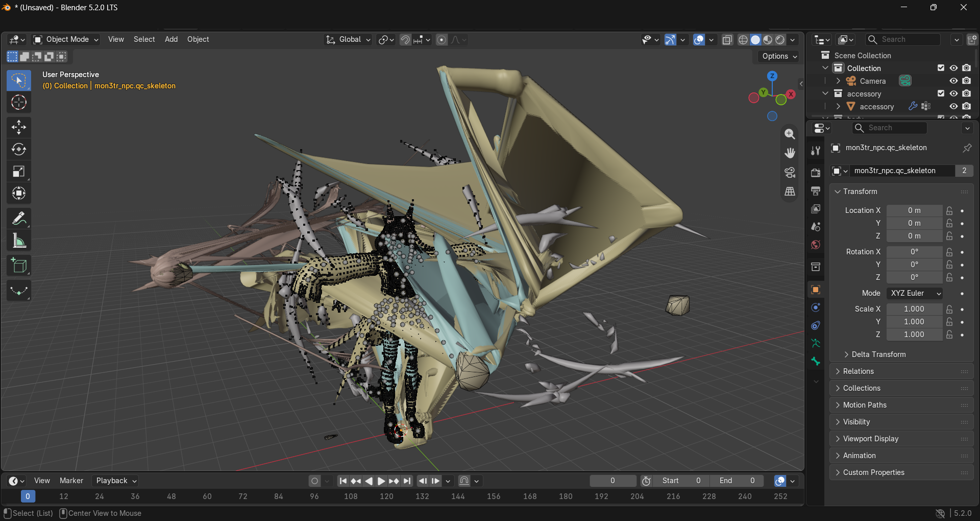Lock the Scale Y value
The width and height of the screenshot is (980, 521).
(949, 322)
